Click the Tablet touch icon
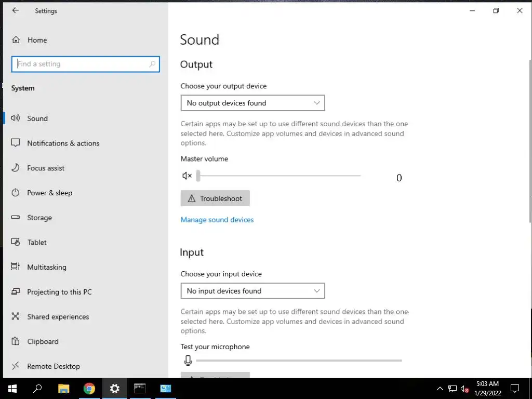 (x=15, y=242)
